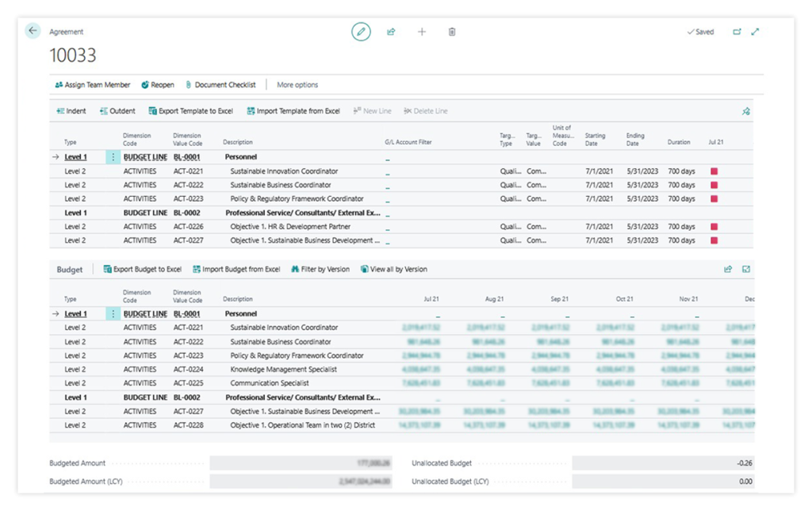Open the Level 1 link in Budget
The image size is (812, 511).
75,313
